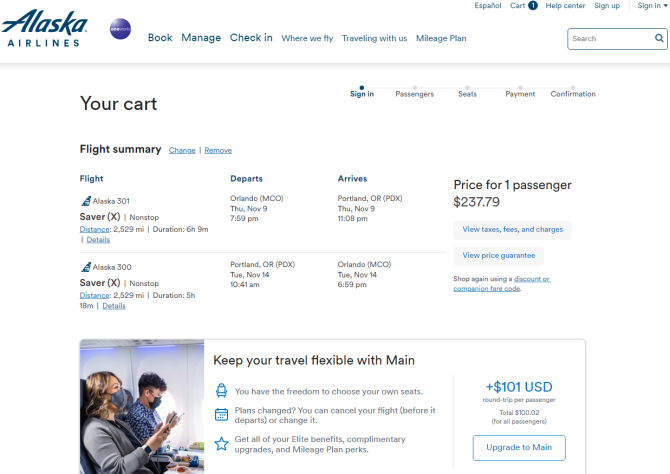This screenshot has width=670, height=474.
Task: Expand the Sign in dropdown arrow
Action: pos(665,6)
